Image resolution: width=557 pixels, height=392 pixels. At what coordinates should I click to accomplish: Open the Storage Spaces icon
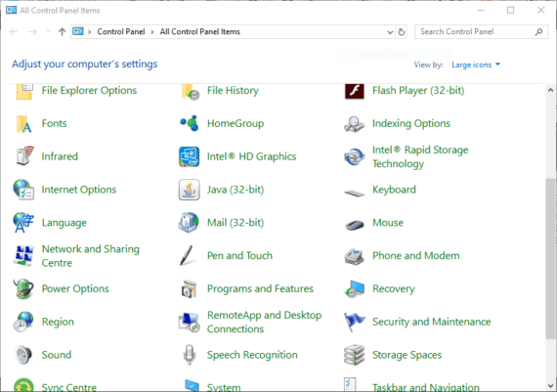(354, 355)
